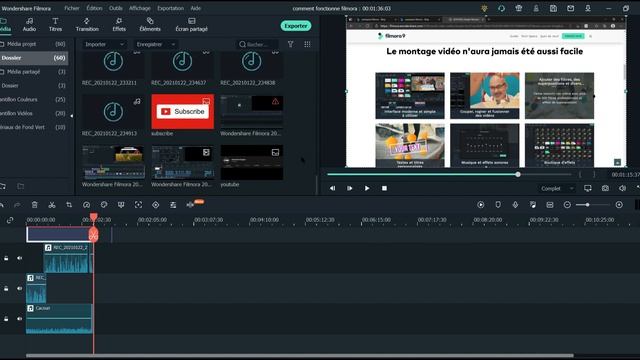Image resolution: width=640 pixels, height=360 pixels.
Task: Lock the middle audio track with the short REC clip
Action: [x=6, y=288]
